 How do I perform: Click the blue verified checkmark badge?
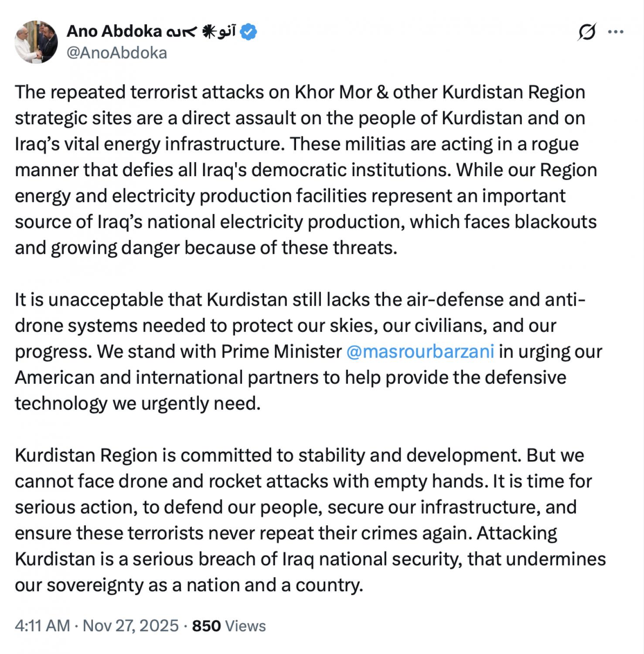pyautogui.click(x=249, y=32)
